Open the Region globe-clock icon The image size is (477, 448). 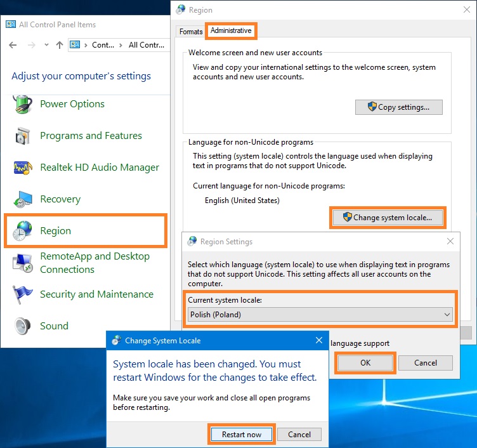(22, 231)
